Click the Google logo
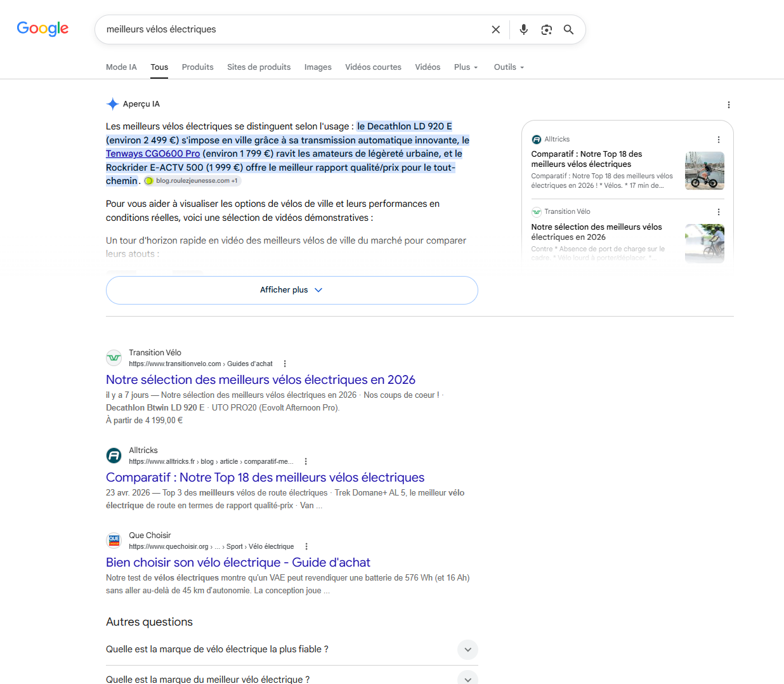This screenshot has width=784, height=684. coord(42,29)
